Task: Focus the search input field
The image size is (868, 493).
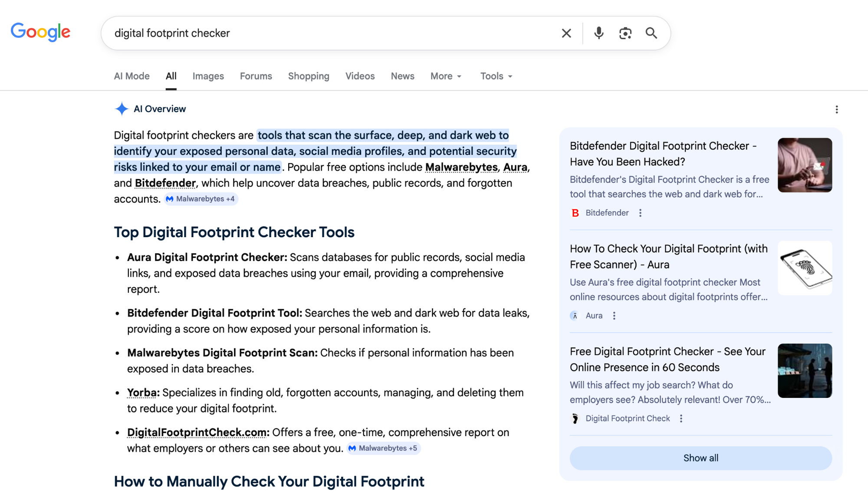Action: [330, 33]
